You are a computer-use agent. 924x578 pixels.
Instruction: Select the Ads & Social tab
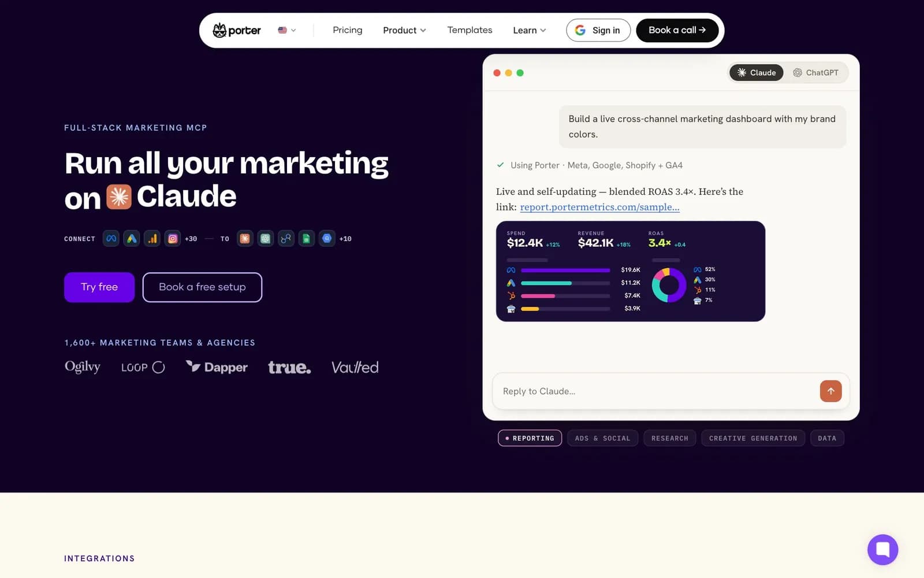pyautogui.click(x=602, y=438)
